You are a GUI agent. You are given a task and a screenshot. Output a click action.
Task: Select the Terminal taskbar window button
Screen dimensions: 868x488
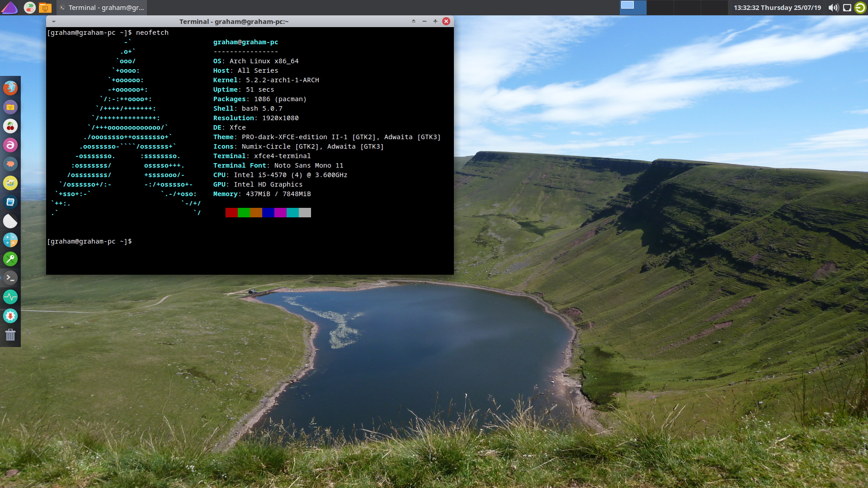pyautogui.click(x=102, y=8)
